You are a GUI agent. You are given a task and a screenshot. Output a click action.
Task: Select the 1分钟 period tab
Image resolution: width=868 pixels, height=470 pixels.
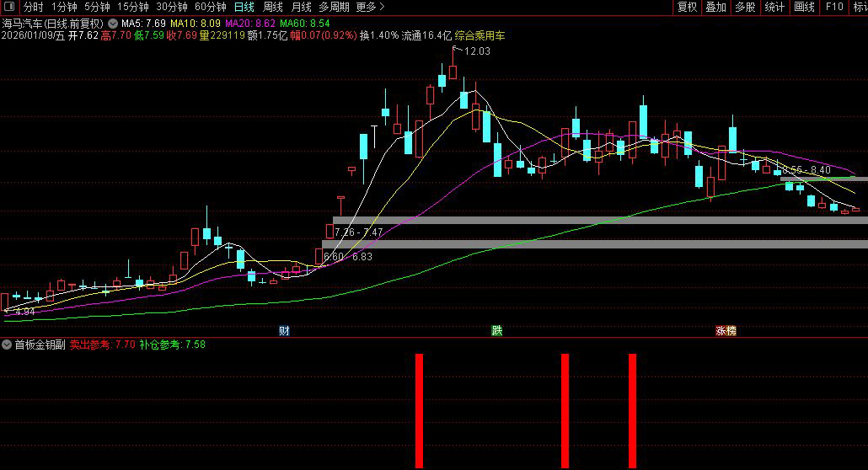(x=64, y=8)
